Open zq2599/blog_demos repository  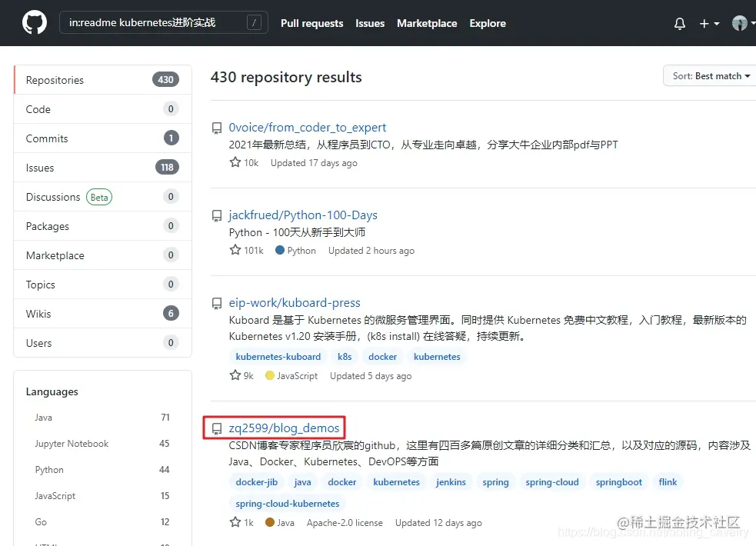point(284,428)
